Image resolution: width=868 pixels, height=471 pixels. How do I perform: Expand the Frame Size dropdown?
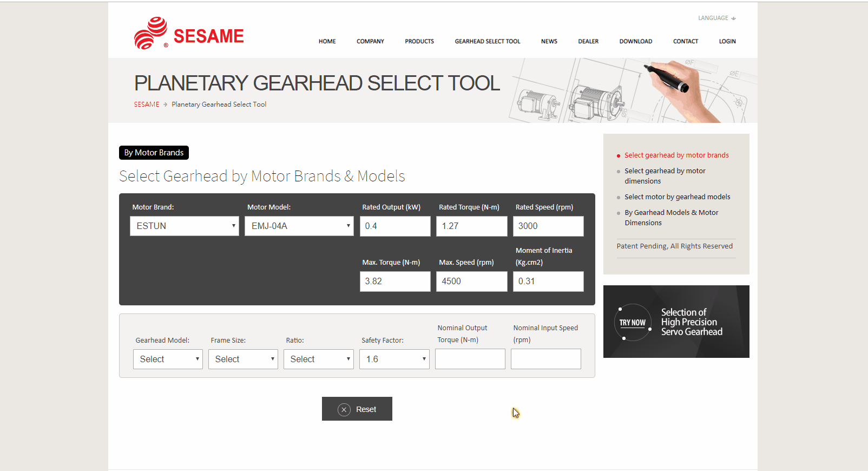(243, 359)
